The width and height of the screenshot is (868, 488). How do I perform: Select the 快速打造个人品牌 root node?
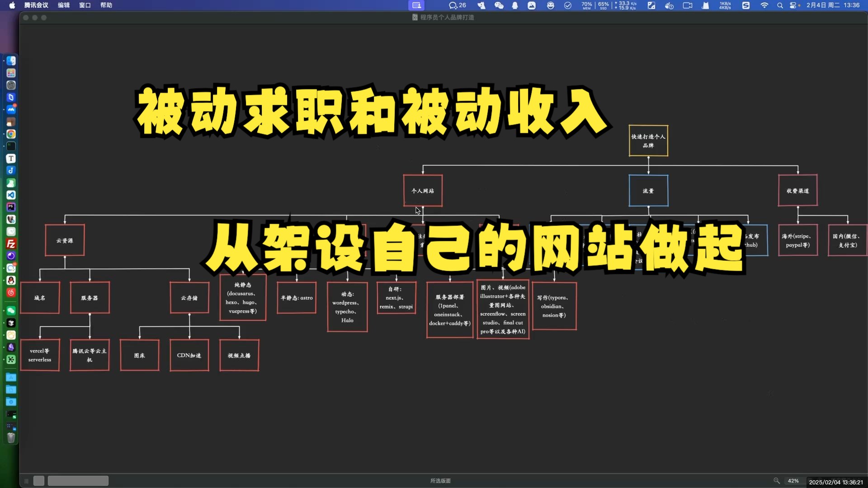point(648,141)
